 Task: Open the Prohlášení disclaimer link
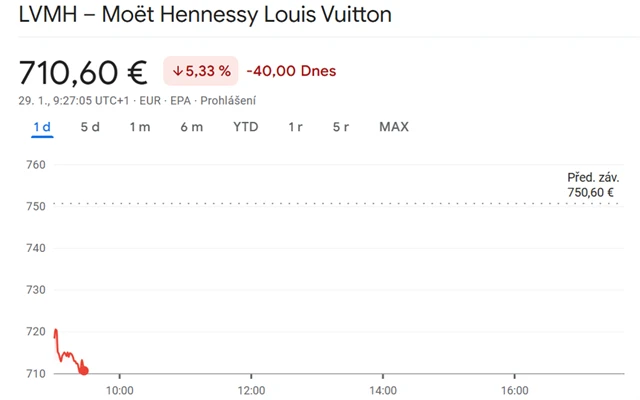click(229, 100)
